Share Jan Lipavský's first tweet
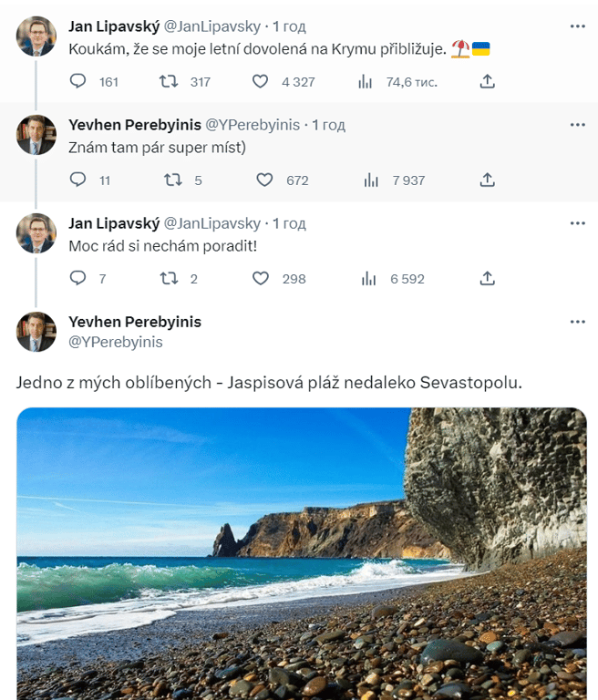Screen dimensions: 598x700 (x=487, y=82)
